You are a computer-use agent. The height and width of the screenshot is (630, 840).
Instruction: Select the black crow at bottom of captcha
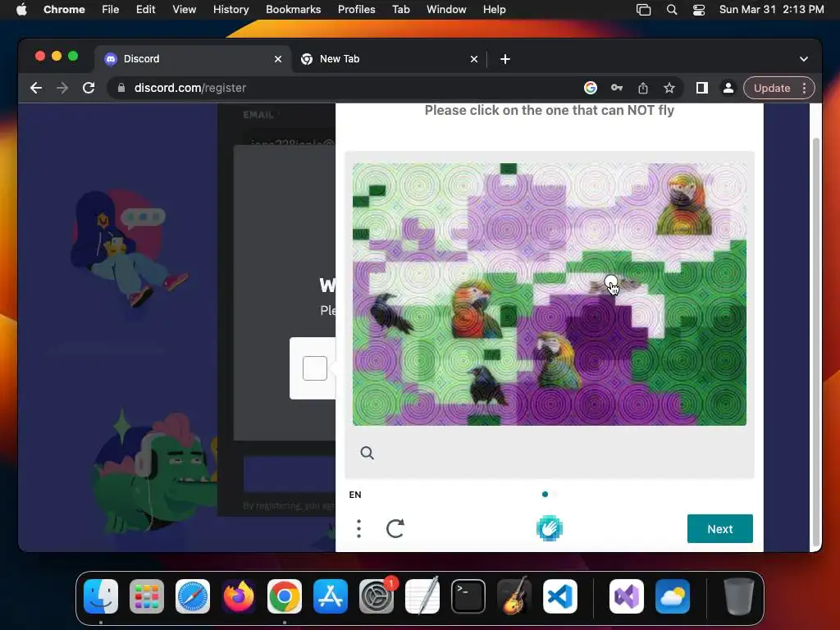[x=486, y=386]
